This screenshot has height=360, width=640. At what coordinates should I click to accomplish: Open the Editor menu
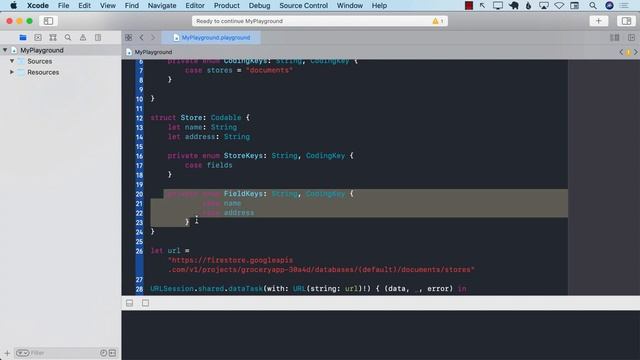pyautogui.click(x=195, y=6)
